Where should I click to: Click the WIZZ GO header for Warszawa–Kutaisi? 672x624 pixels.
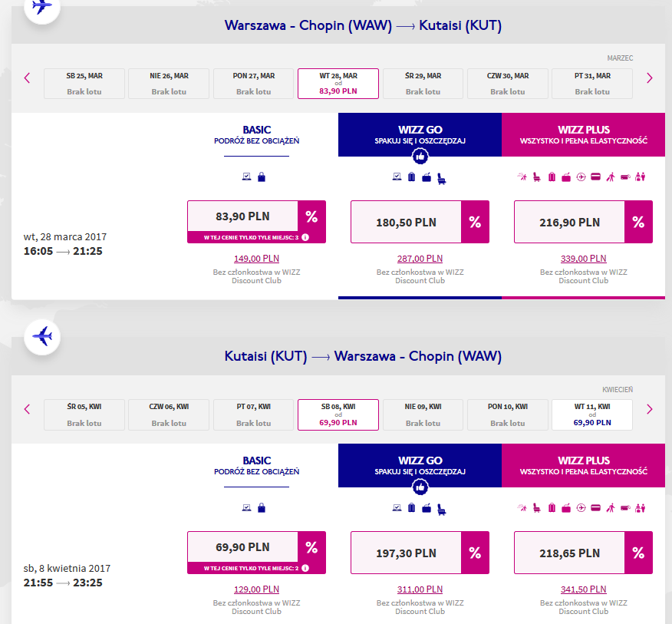(420, 134)
